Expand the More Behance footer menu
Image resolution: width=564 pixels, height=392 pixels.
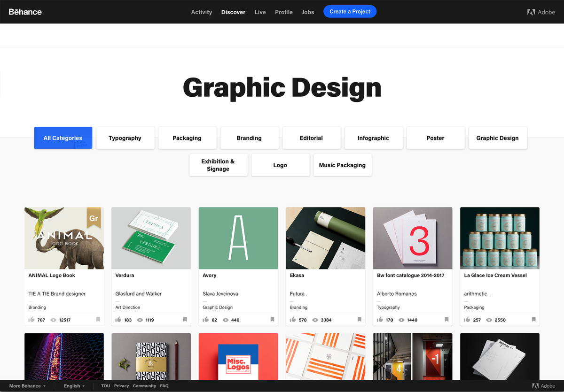(27, 386)
